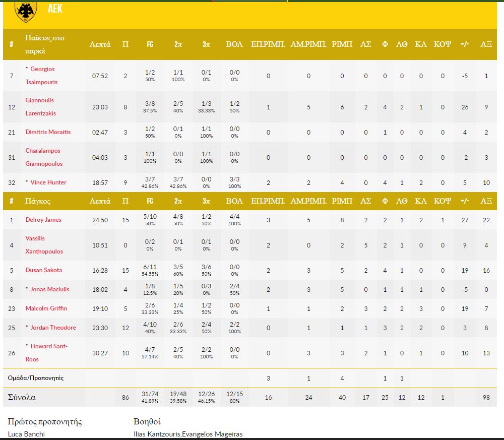Click the Πάγκος bench table header

click(x=38, y=201)
